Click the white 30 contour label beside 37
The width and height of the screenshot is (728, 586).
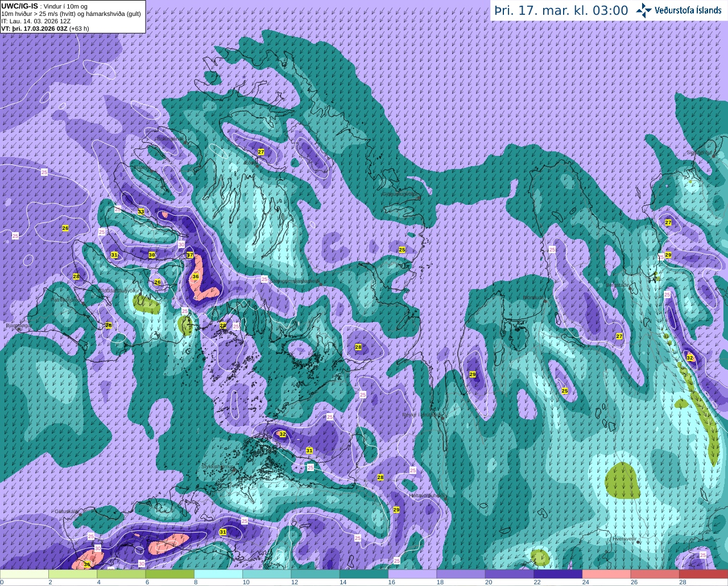coord(181,245)
